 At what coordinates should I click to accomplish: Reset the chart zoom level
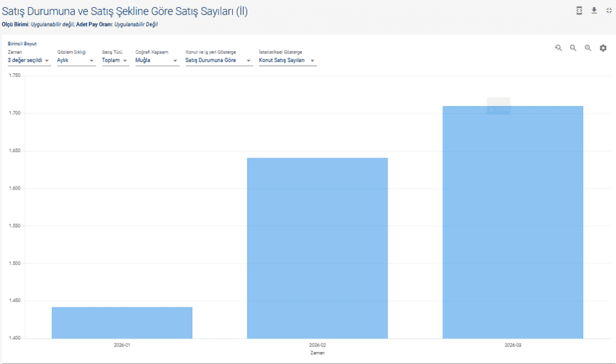(558, 48)
